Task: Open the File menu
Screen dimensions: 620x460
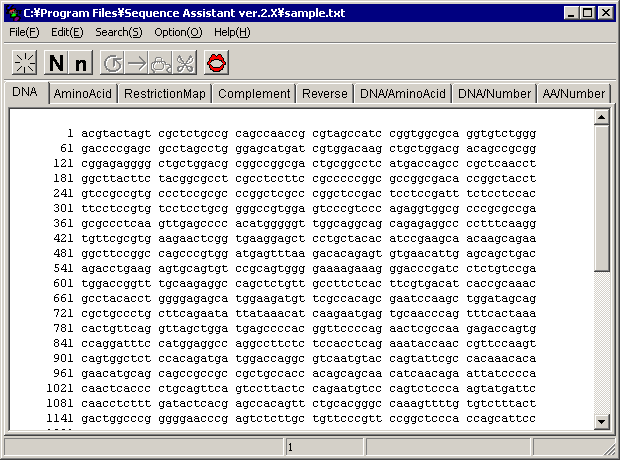Action: pyautogui.click(x=24, y=32)
